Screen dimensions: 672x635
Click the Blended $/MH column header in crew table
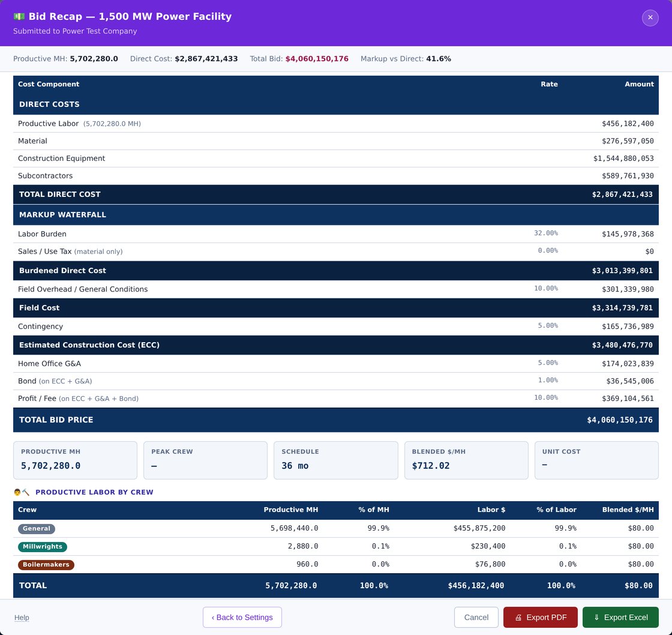pos(628,510)
